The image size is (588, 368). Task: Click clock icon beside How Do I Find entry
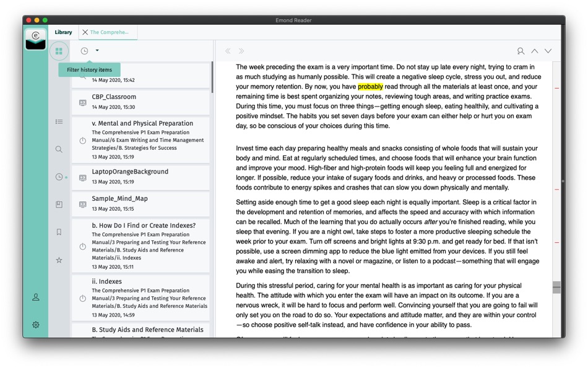click(83, 247)
